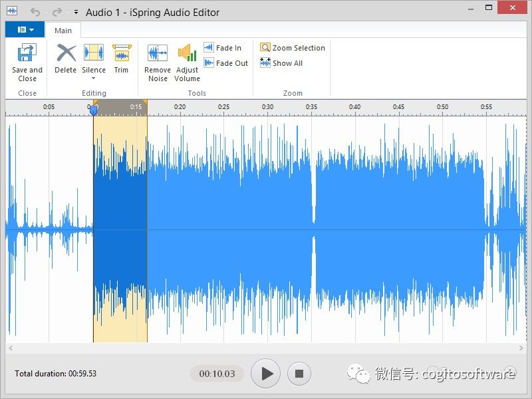532x399 pixels.
Task: Click Remove Noise tool
Action: click(x=158, y=63)
